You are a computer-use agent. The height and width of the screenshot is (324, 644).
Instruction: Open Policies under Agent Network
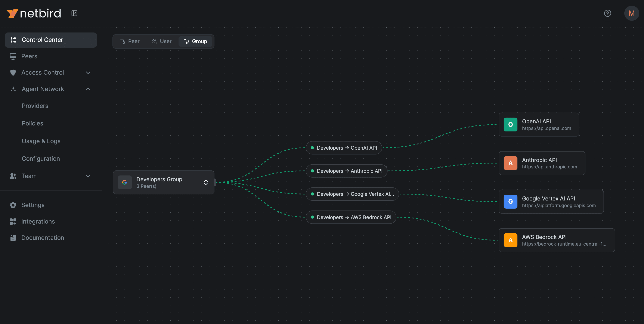tap(32, 123)
